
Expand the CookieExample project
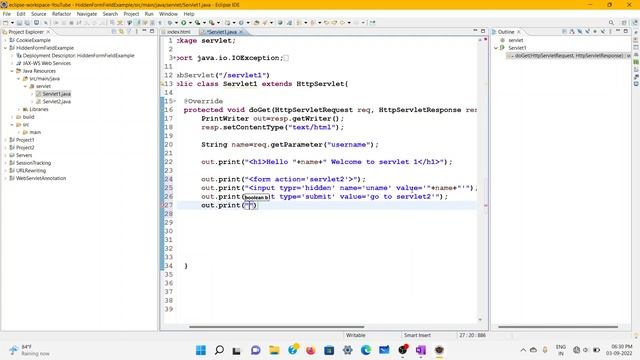pyautogui.click(x=5, y=40)
